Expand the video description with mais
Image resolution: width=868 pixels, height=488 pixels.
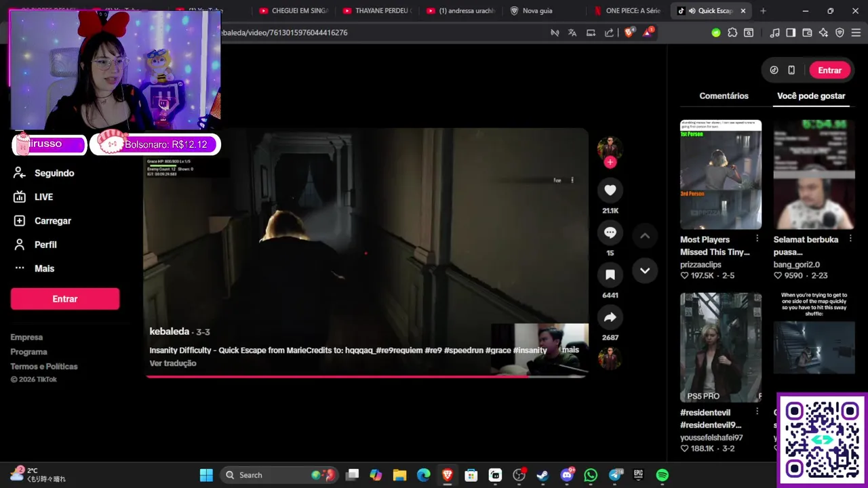tap(570, 350)
